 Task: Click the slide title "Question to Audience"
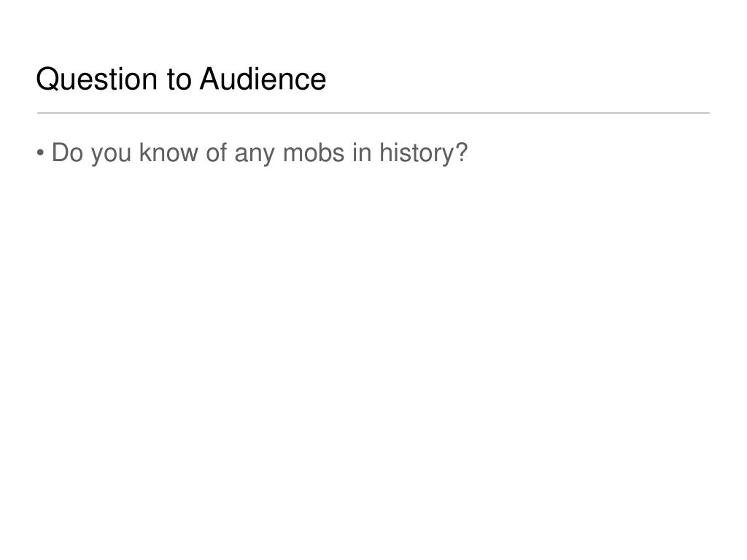tap(181, 79)
